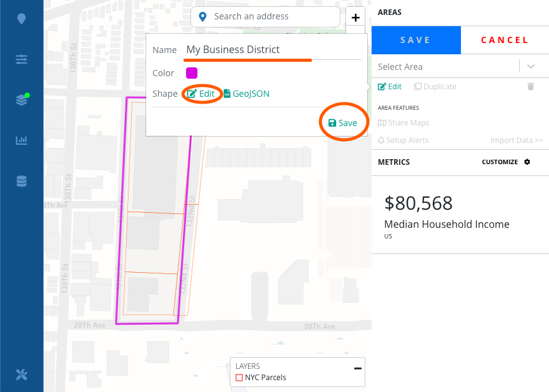Click the Name field My Business District
The width and height of the screenshot is (549, 392).
272,49
